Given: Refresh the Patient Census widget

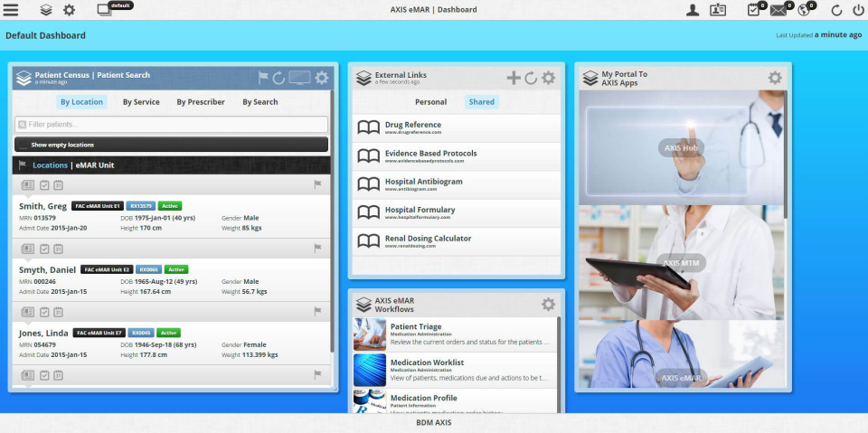Looking at the screenshot, I should 278,78.
